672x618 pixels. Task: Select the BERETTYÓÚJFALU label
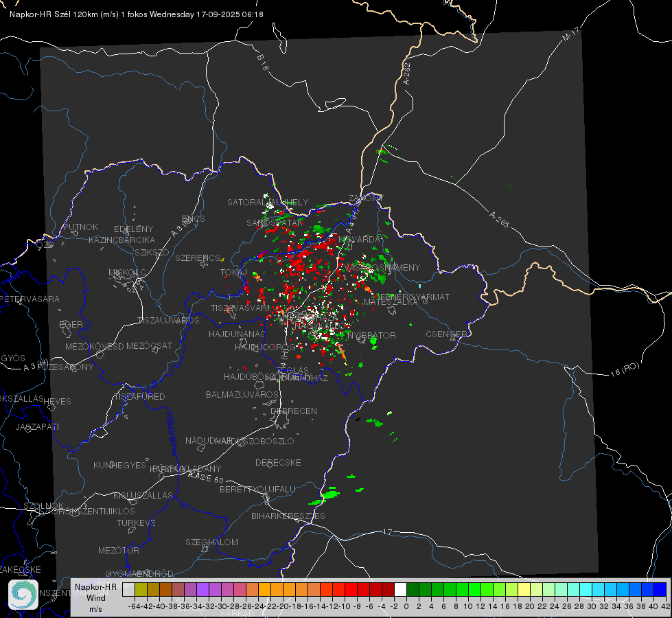coord(257,489)
